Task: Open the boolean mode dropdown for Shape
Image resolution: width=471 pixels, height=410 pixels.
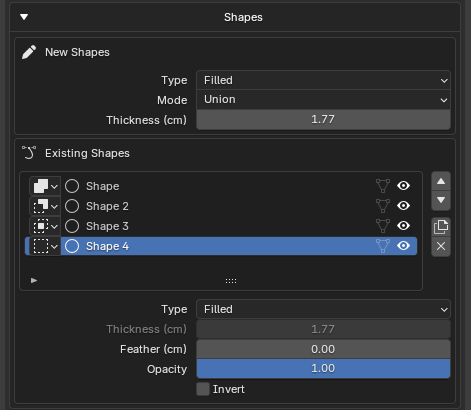Action: tap(45, 186)
